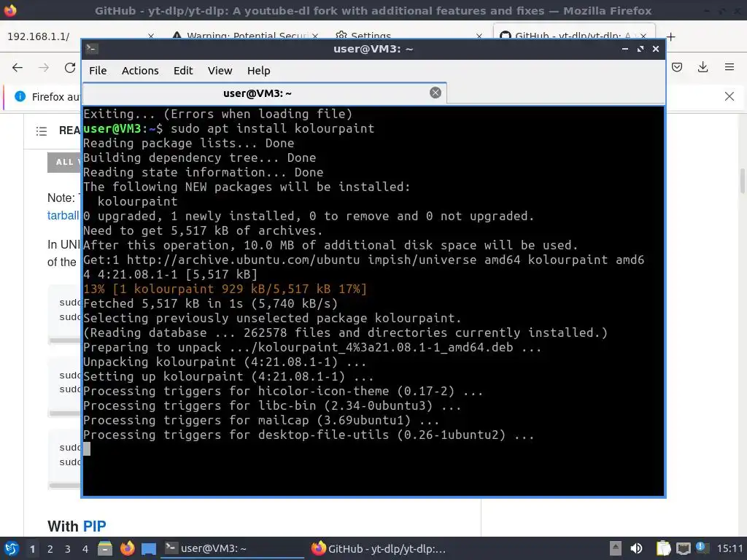This screenshot has height=560, width=747.
Task: Open the README table of contents icon
Action: click(x=42, y=131)
